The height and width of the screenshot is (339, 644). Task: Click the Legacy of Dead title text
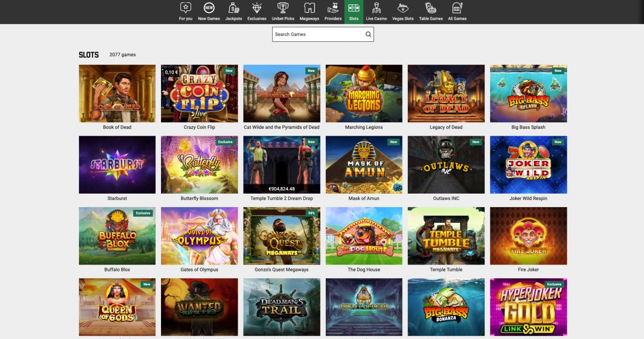[446, 127]
